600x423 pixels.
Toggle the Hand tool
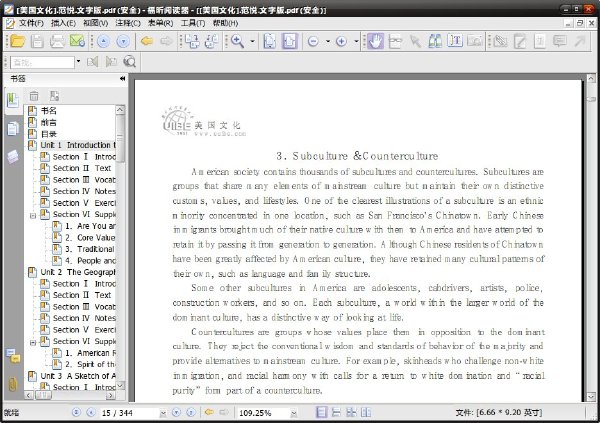click(x=375, y=41)
